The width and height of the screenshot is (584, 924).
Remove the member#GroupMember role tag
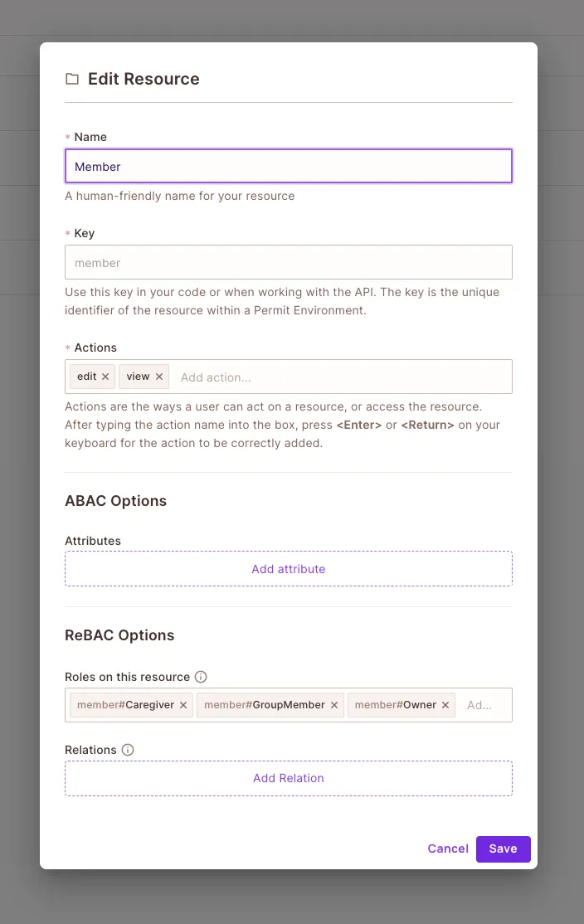pyautogui.click(x=334, y=705)
